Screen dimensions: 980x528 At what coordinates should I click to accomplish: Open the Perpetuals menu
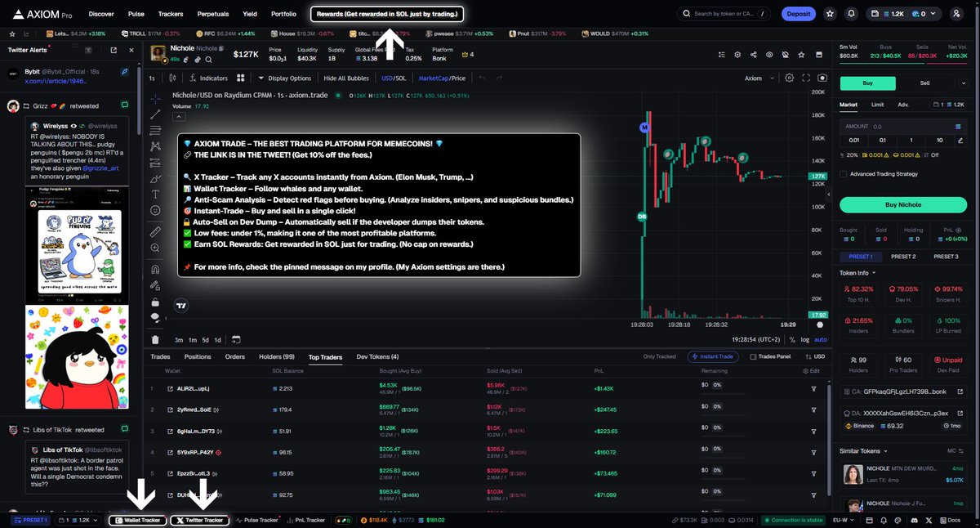click(x=213, y=14)
